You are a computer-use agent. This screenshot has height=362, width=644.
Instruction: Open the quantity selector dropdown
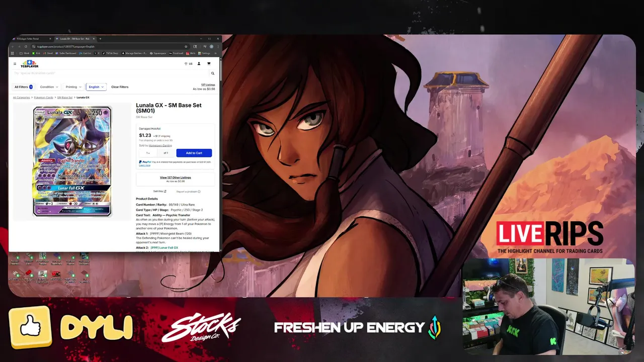[148, 153]
